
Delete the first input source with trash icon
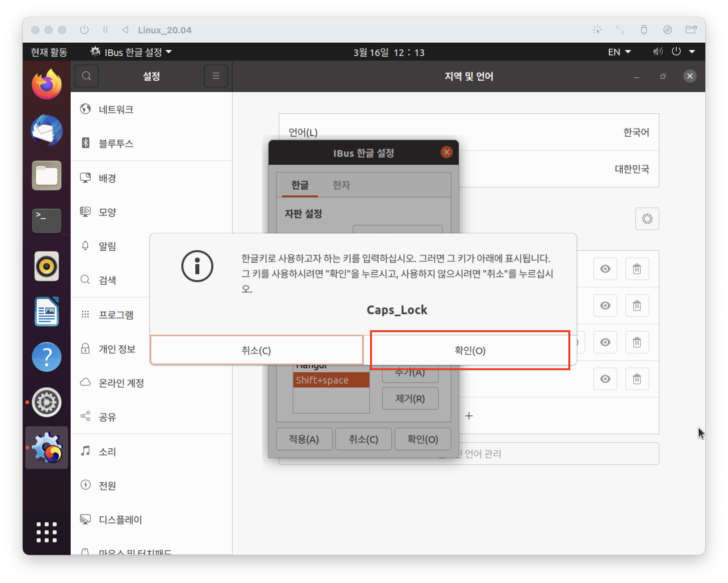[637, 269]
